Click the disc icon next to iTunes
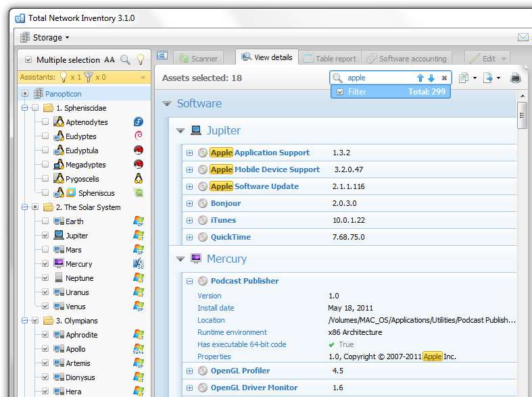The image size is (532, 397). click(203, 220)
